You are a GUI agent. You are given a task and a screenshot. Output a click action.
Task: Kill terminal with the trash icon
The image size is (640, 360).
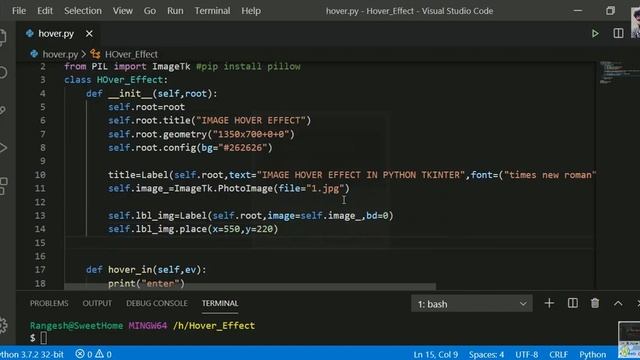[x=595, y=303]
